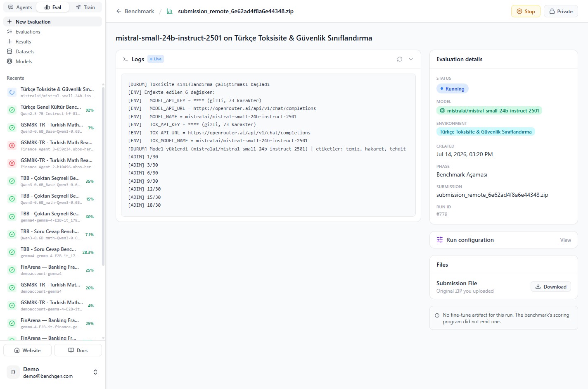Click the green check icon on the 60% TBB run
This screenshot has width=588, height=389.
click(x=12, y=217)
